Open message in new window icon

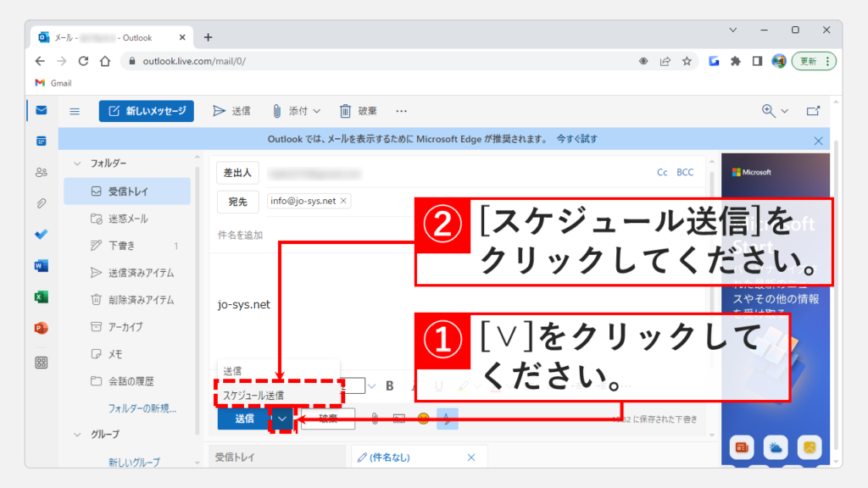tap(813, 111)
